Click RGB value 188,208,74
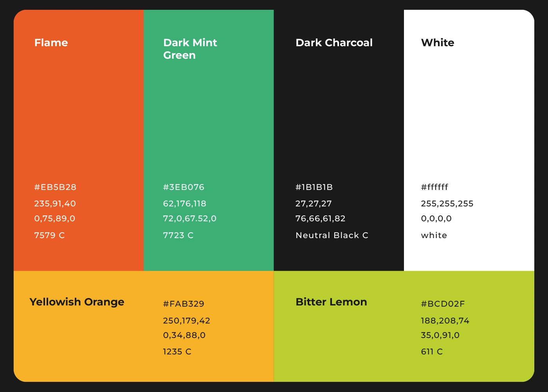This screenshot has width=548, height=392. click(x=445, y=321)
